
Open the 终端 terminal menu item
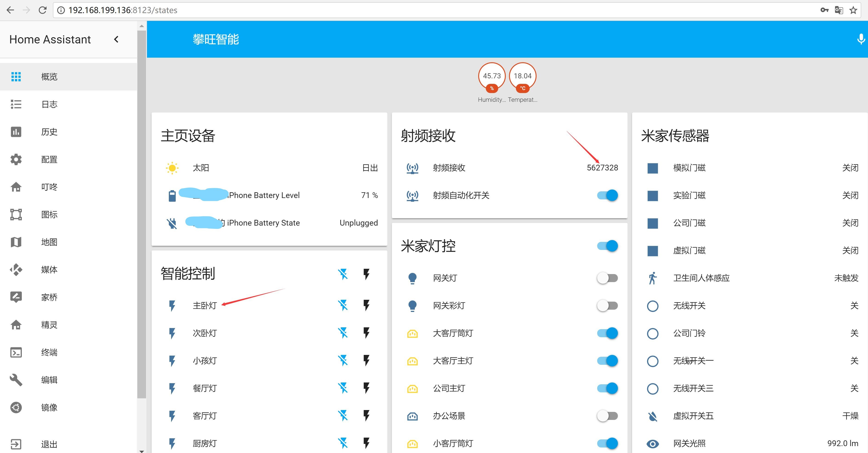[x=68, y=353]
